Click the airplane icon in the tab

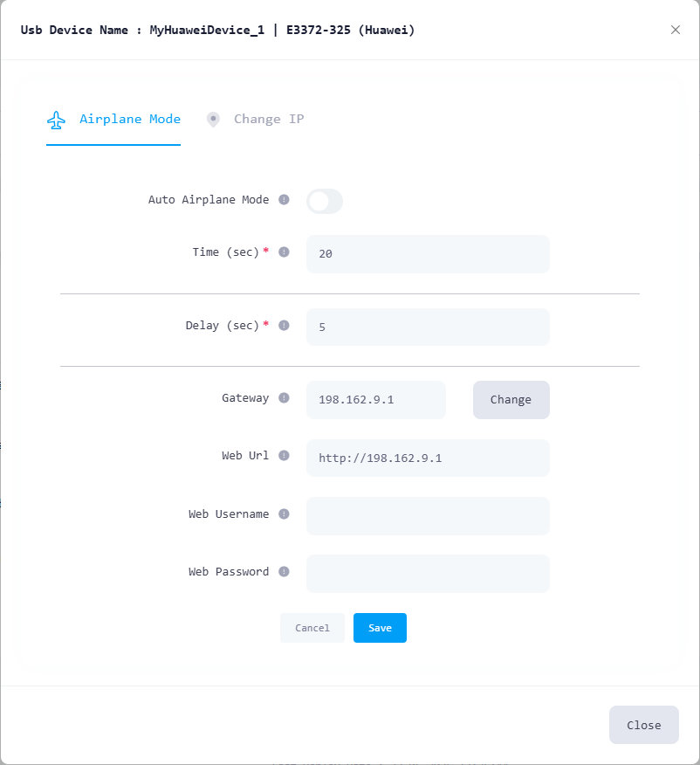click(56, 120)
